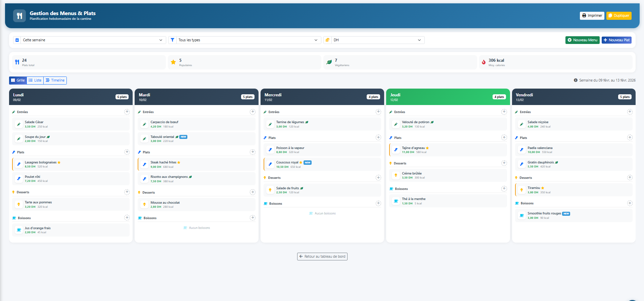Click the Nouveau Menu button
The width and height of the screenshot is (644, 301).
(x=582, y=40)
